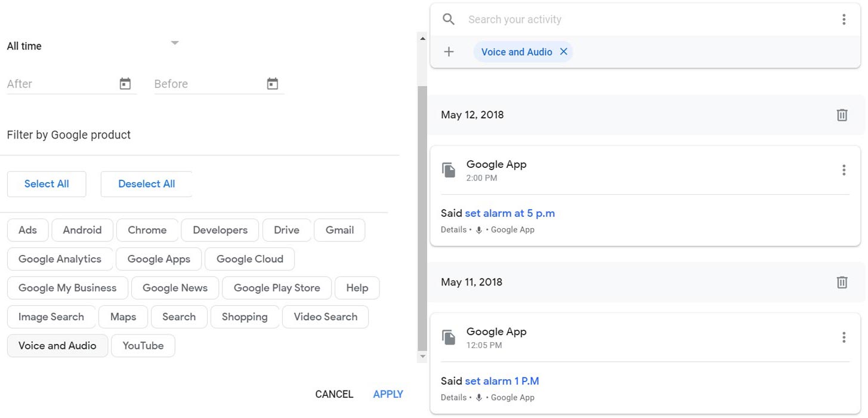
Task: Click APPLY to apply filters
Action: click(x=388, y=394)
